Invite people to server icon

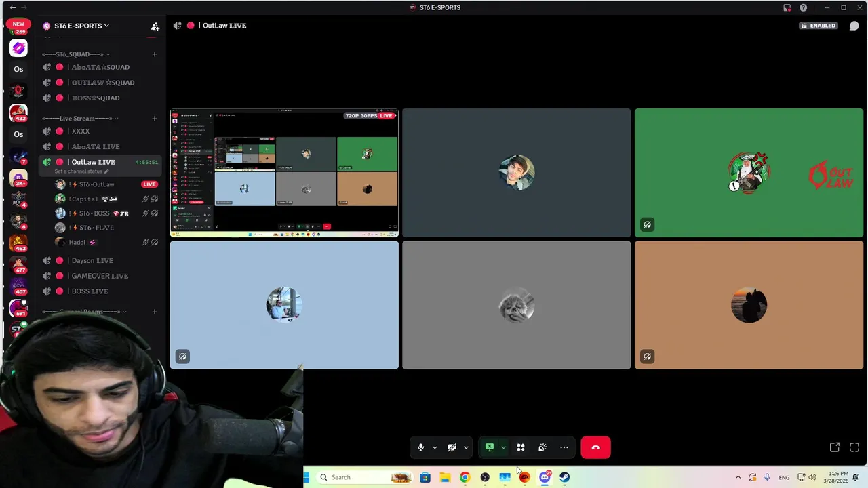155,26
